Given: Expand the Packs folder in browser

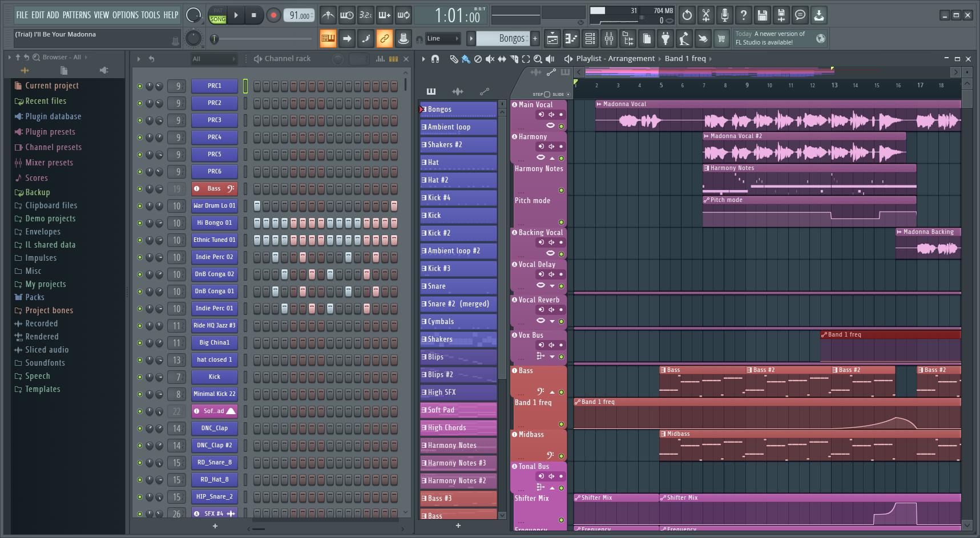Looking at the screenshot, I should click(34, 297).
